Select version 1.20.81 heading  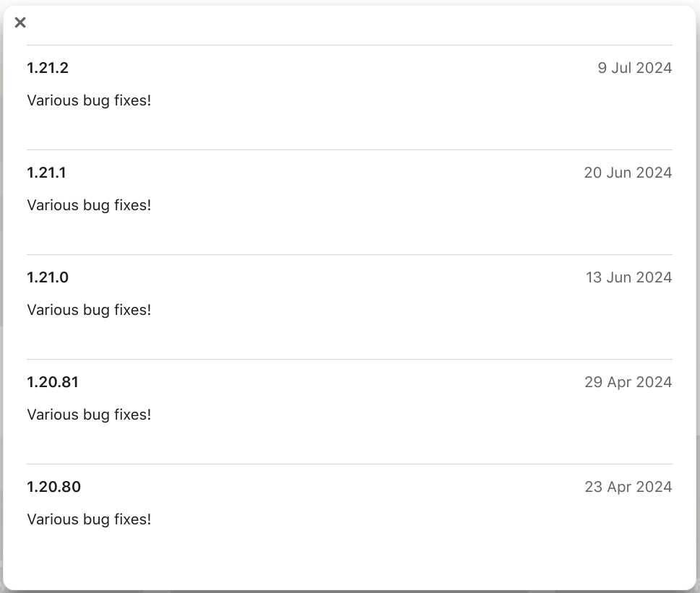(x=53, y=382)
